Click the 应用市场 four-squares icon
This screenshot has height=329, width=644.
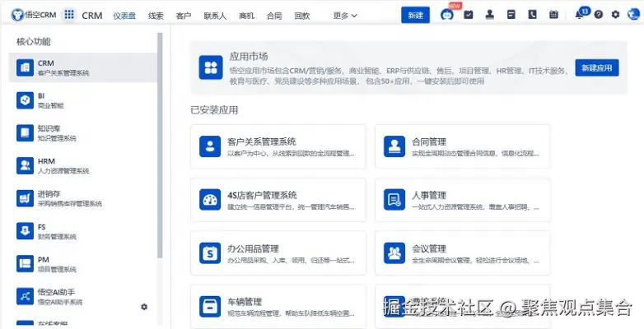pos(211,67)
